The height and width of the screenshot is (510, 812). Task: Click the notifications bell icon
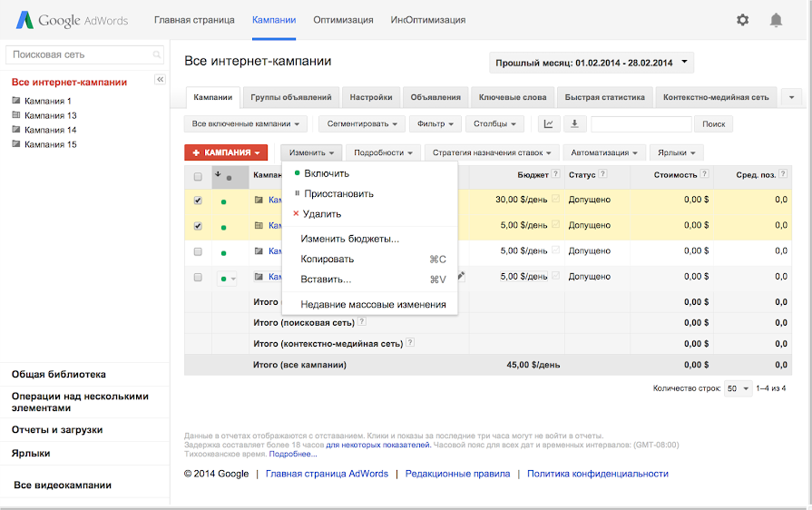coord(776,20)
